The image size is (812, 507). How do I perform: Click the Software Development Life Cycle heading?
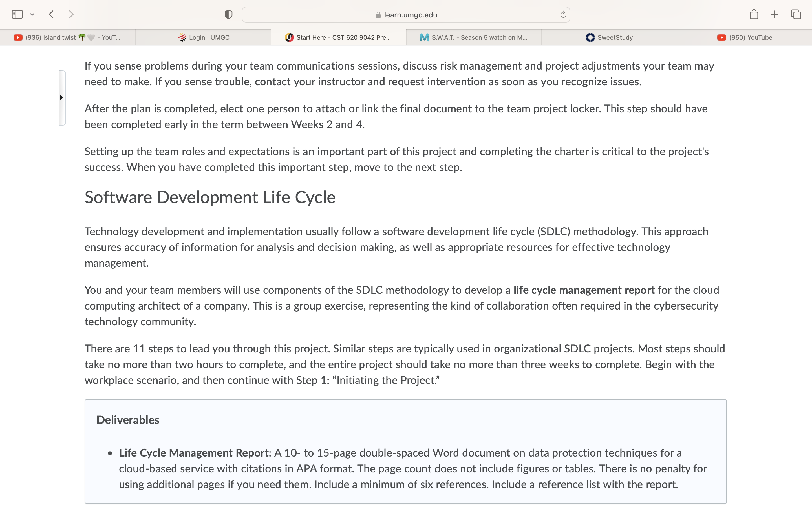[210, 197]
